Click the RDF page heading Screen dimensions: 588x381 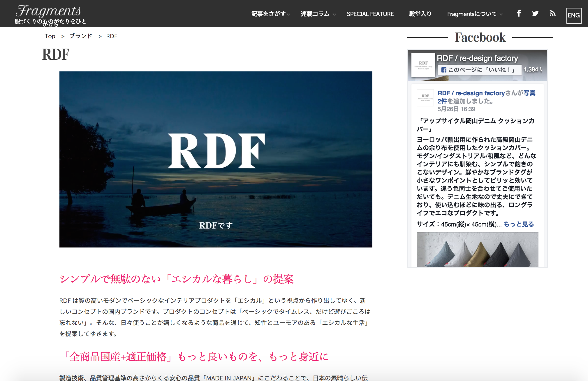point(56,55)
